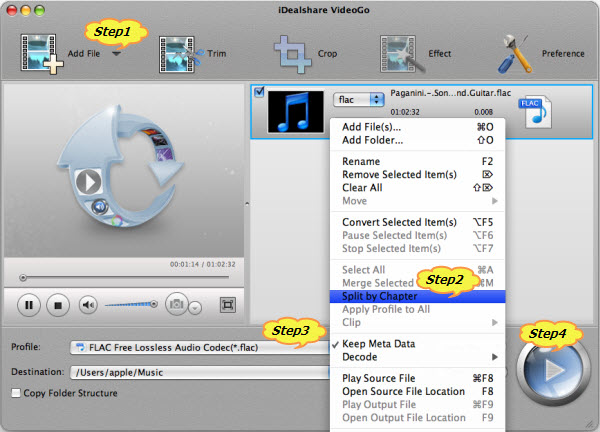This screenshot has height=432, width=600.
Task: Collapse the preview panel with the divider arrow
Action: point(247,204)
